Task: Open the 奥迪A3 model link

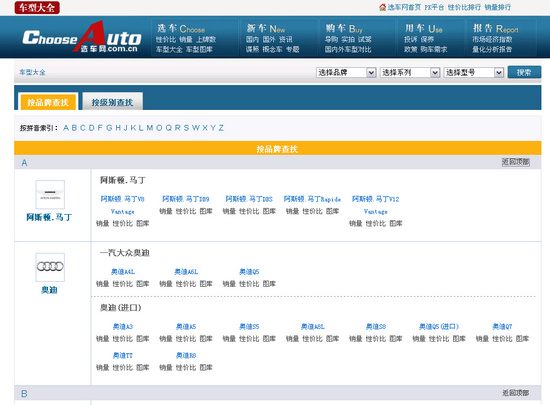Action: point(123,327)
